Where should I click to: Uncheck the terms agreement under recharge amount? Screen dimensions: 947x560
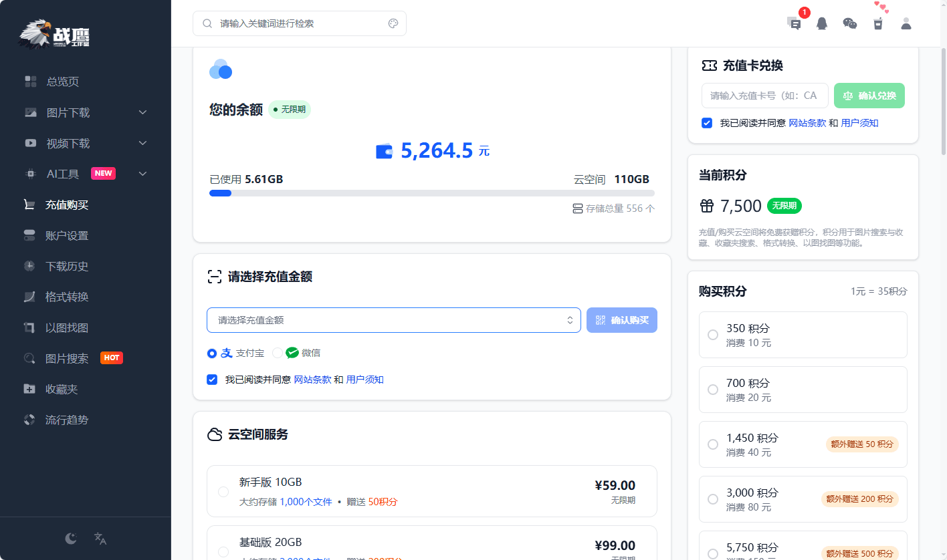(x=212, y=380)
